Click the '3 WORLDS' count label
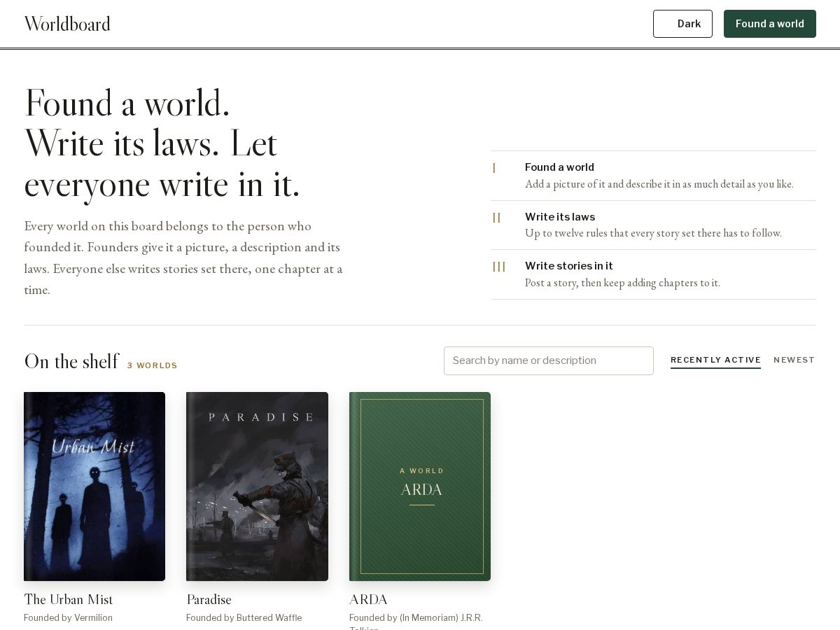Screen dimensions: 840x630 click(152, 365)
